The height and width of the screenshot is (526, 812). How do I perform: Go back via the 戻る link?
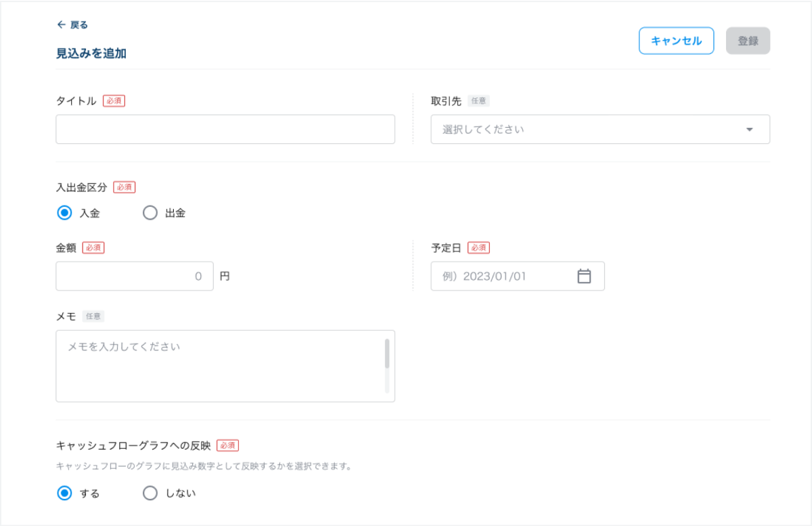tap(78, 25)
